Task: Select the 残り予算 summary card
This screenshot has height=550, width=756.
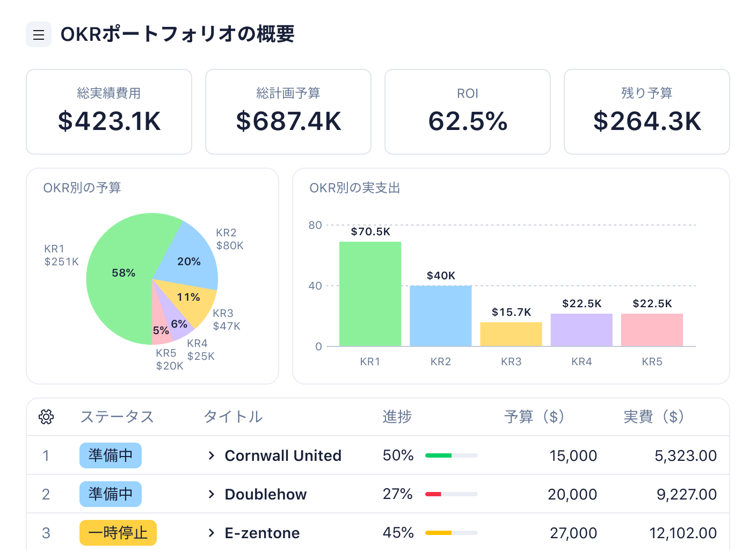Action: click(x=646, y=111)
